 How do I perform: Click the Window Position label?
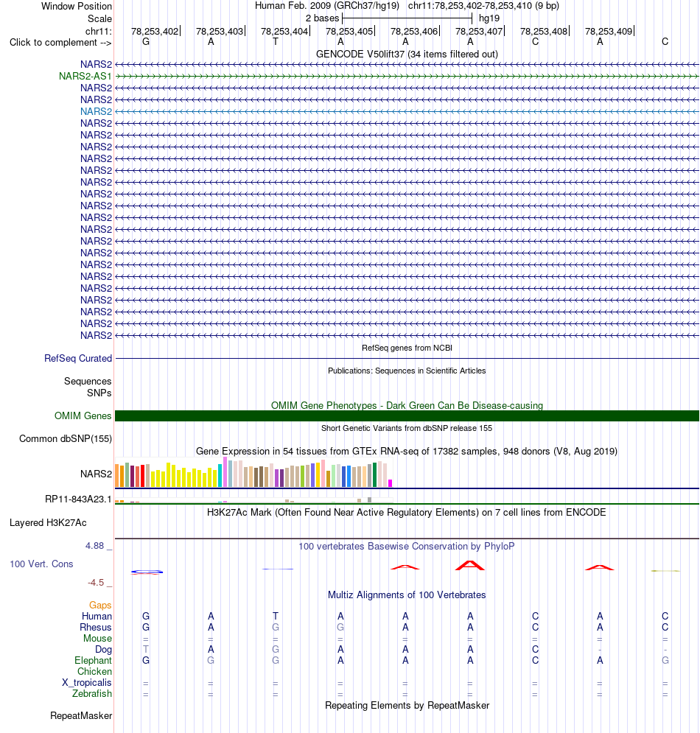click(x=77, y=6)
